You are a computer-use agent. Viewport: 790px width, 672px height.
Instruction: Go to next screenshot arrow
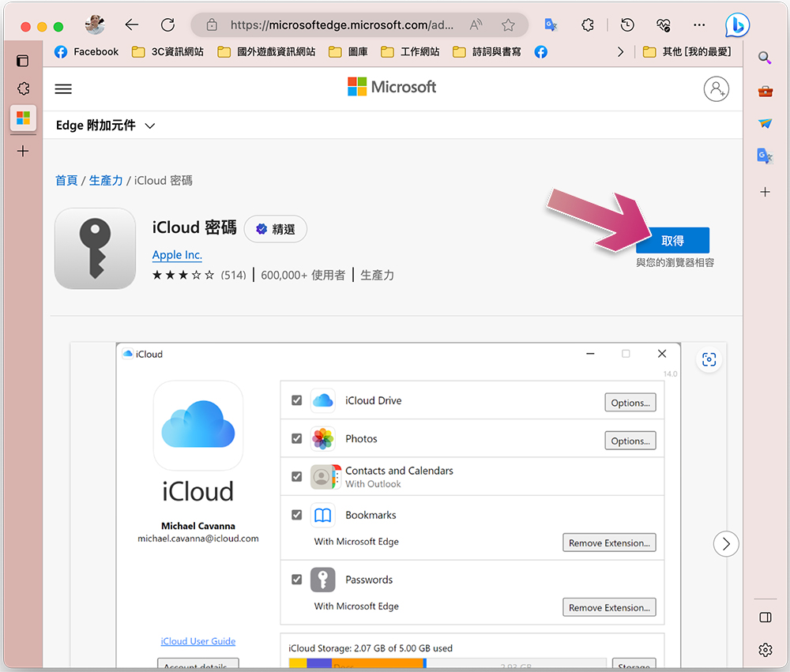click(x=726, y=544)
